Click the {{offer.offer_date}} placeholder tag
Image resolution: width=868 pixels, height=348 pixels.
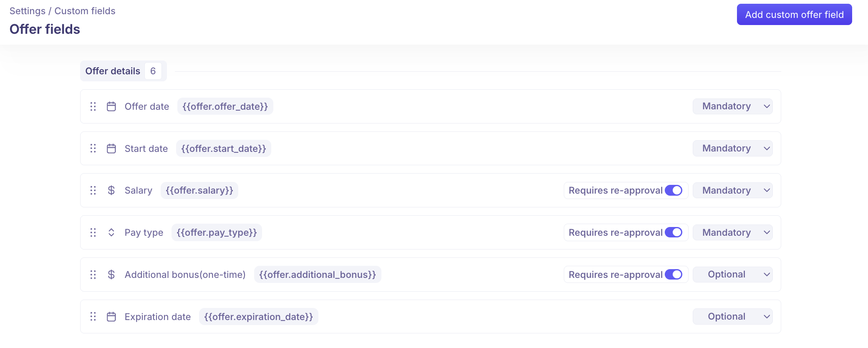pos(225,106)
